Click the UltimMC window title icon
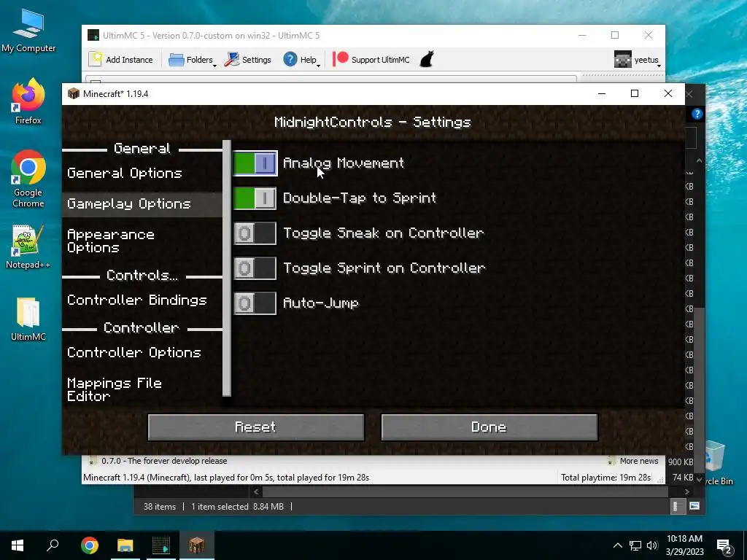747x560 pixels. click(93, 35)
